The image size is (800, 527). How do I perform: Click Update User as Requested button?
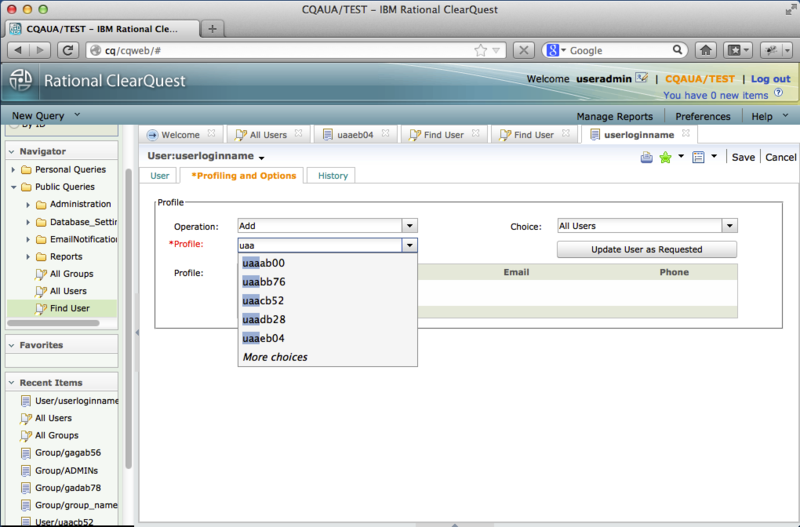(x=646, y=249)
